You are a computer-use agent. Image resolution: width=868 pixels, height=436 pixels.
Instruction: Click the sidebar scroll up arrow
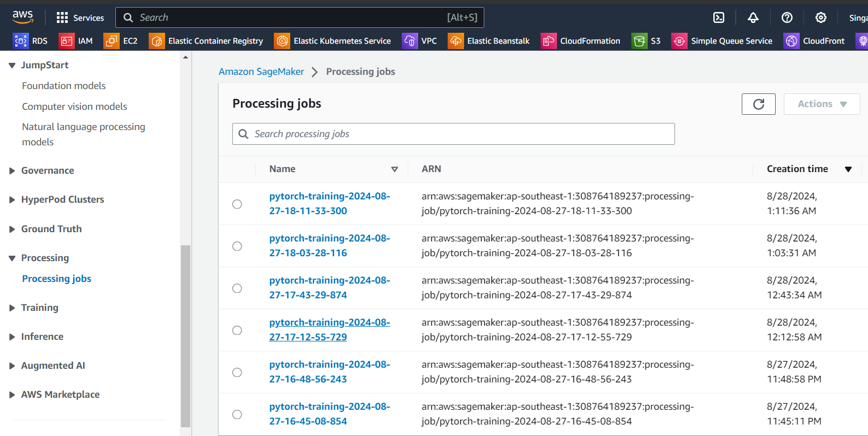(185, 57)
